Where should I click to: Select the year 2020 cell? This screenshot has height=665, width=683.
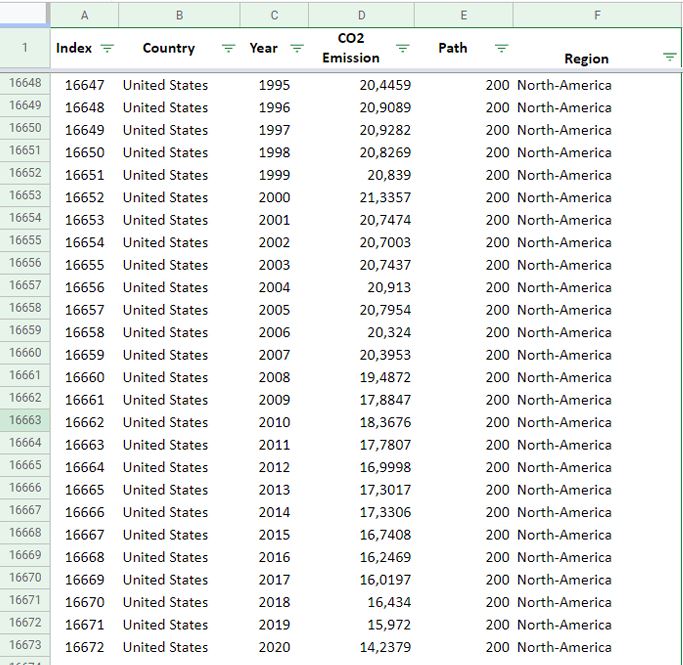(274, 647)
